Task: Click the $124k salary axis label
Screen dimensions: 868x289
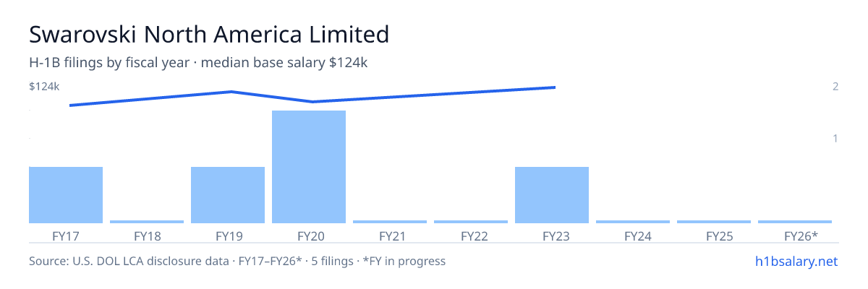Action: click(x=44, y=87)
